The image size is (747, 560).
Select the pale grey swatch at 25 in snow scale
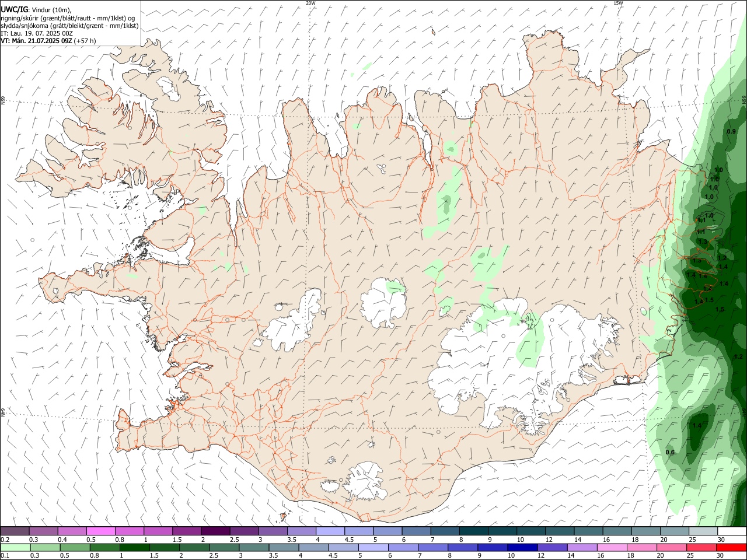[x=703, y=531]
